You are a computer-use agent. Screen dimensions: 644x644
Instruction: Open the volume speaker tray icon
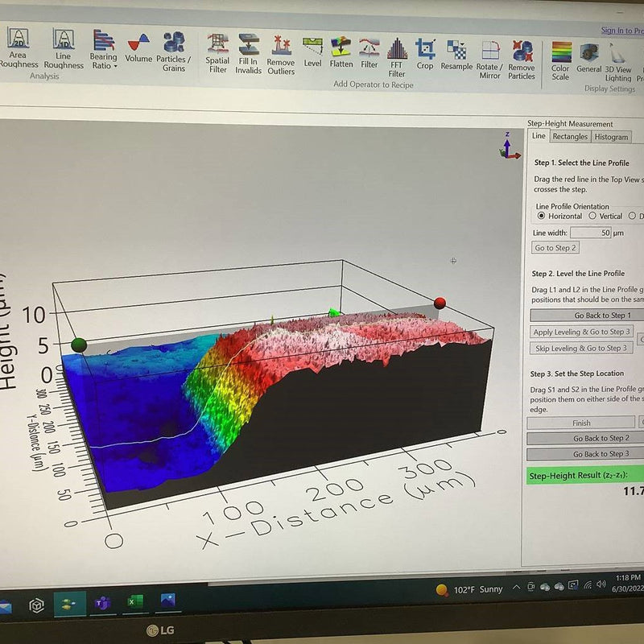tap(601, 584)
